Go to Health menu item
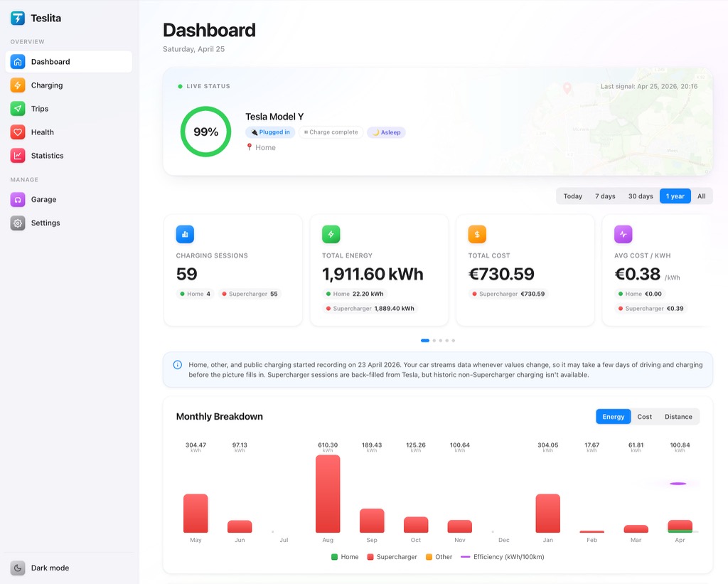This screenshot has height=584, width=728. pos(69,132)
